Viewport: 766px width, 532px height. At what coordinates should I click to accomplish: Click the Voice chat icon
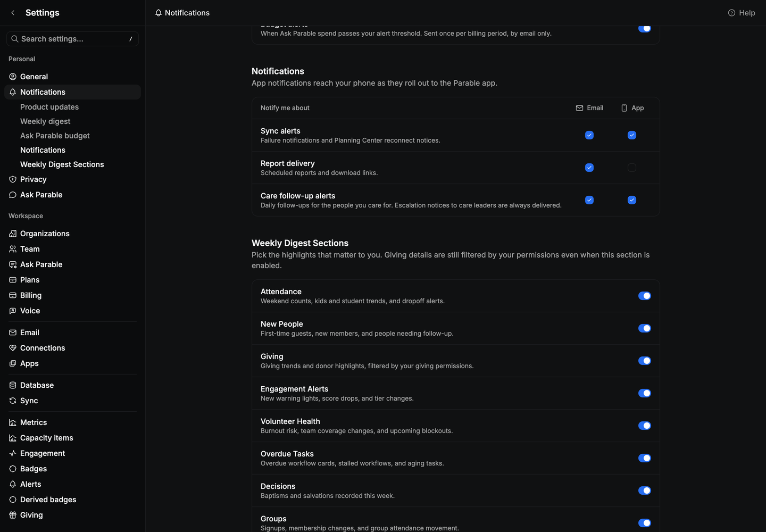point(13,311)
